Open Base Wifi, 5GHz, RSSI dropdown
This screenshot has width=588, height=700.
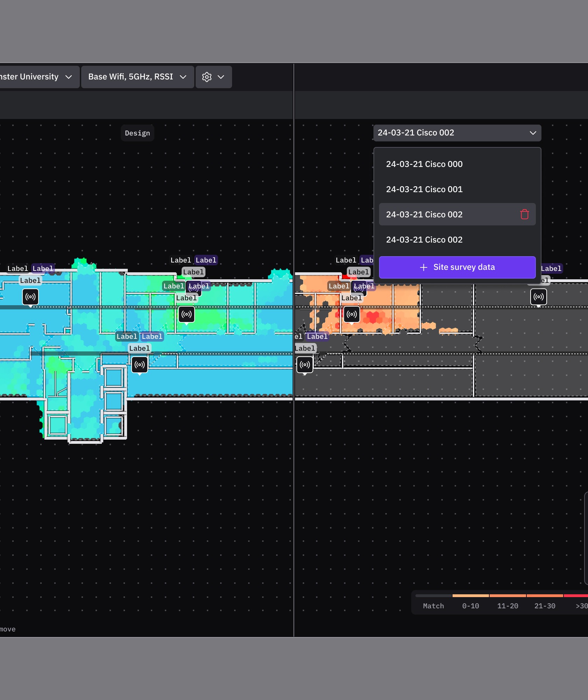(138, 77)
